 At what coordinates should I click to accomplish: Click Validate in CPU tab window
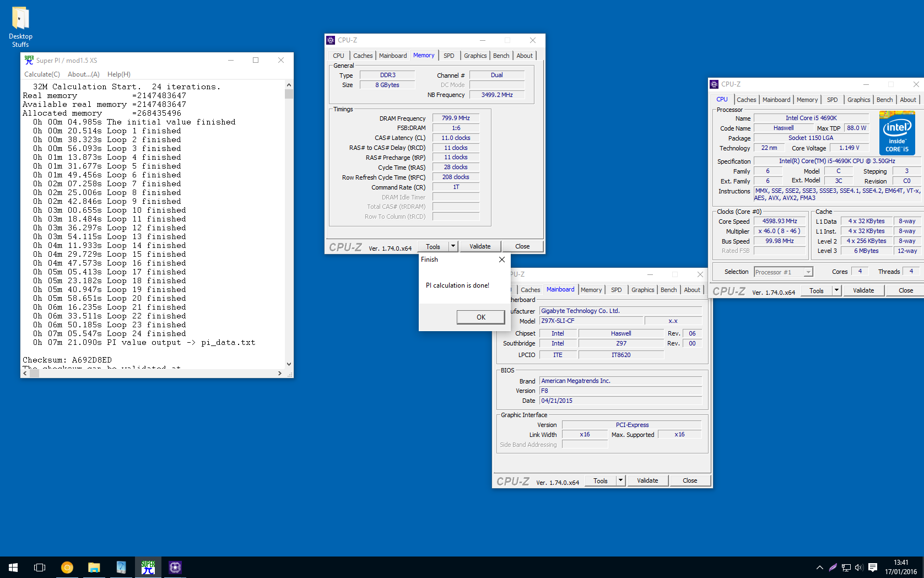coord(863,290)
